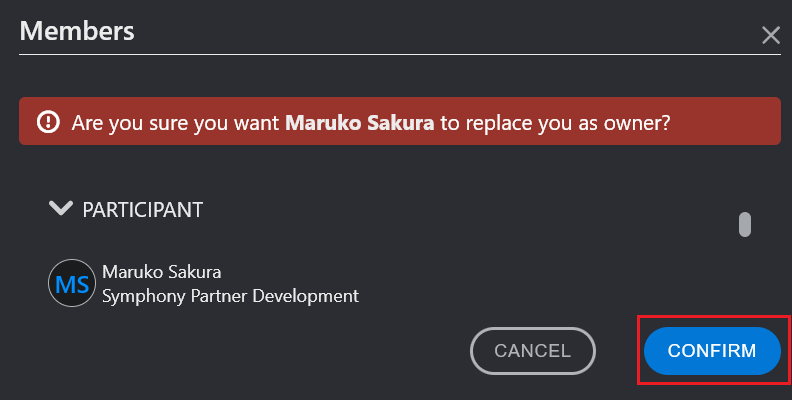Click the CONFIRM button
Viewport: 792px width, 400px height.
pyautogui.click(x=712, y=351)
